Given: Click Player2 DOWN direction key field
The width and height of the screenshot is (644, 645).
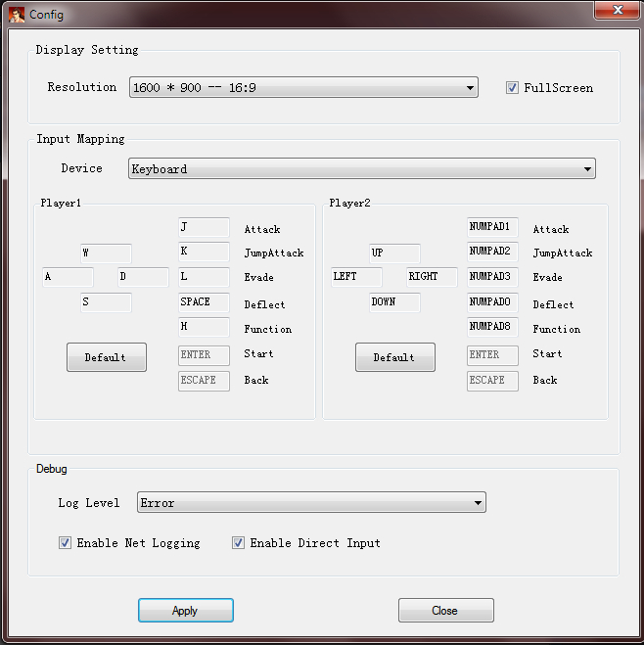Looking at the screenshot, I should tap(394, 301).
